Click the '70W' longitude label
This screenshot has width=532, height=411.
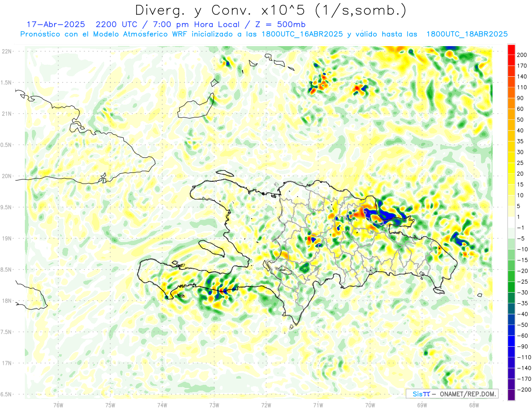(x=370, y=405)
